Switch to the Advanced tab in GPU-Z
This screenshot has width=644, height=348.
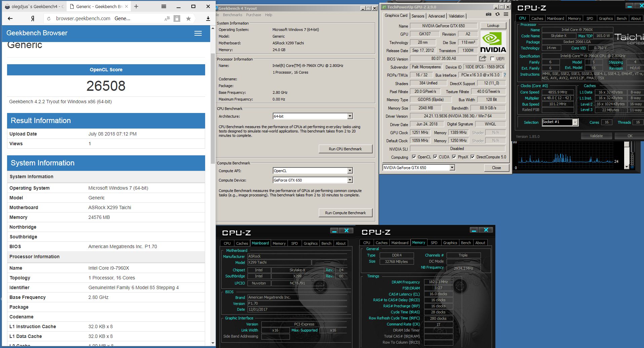[x=437, y=16]
